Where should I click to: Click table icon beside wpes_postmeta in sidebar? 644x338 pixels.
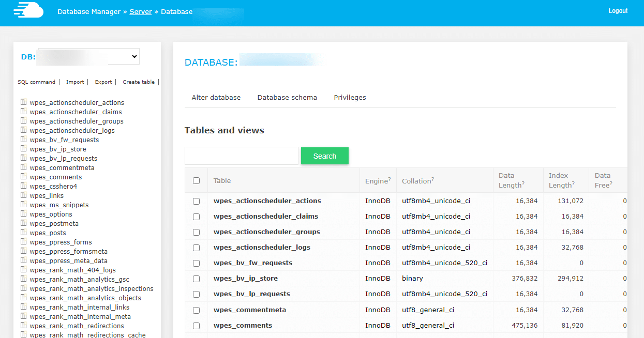[x=23, y=223]
